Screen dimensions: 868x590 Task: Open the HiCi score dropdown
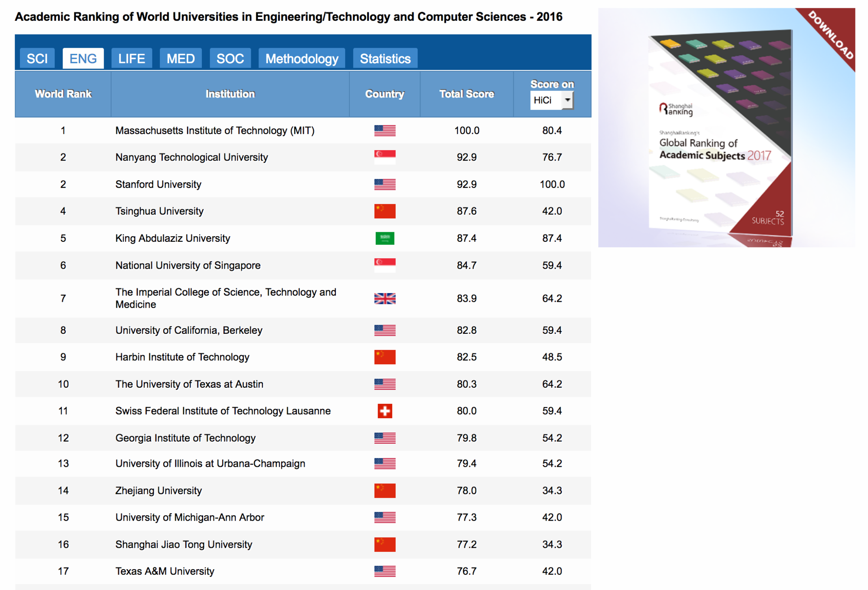(x=552, y=100)
